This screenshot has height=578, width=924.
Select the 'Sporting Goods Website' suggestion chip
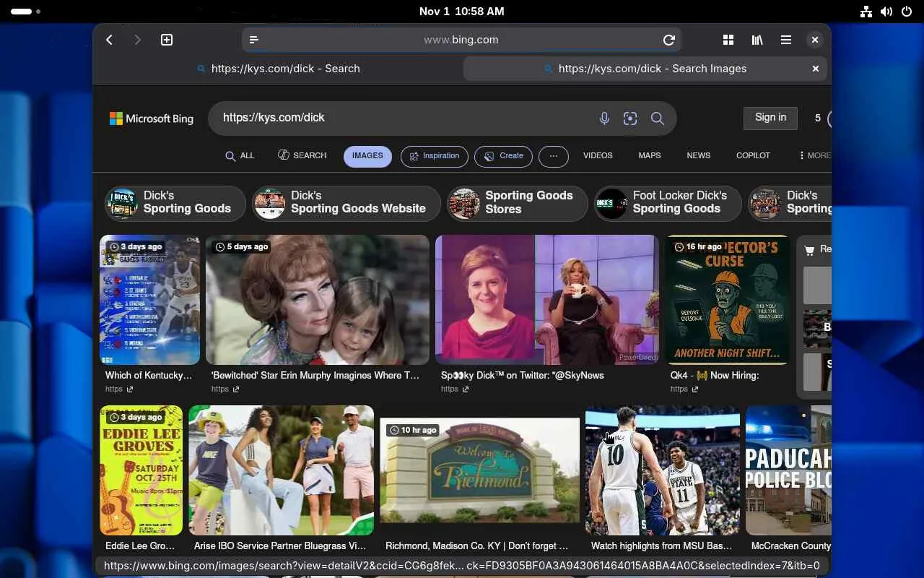click(x=346, y=203)
